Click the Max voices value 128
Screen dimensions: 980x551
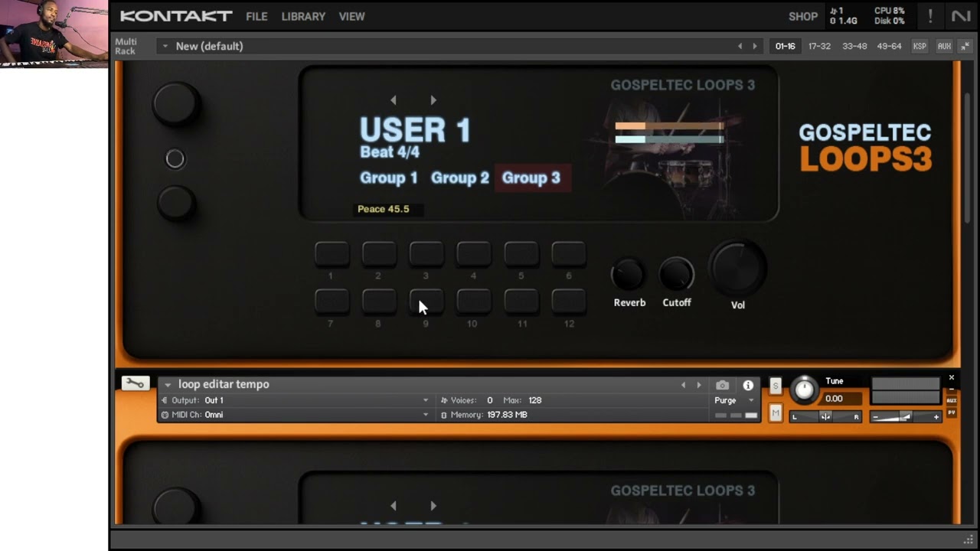tap(534, 400)
